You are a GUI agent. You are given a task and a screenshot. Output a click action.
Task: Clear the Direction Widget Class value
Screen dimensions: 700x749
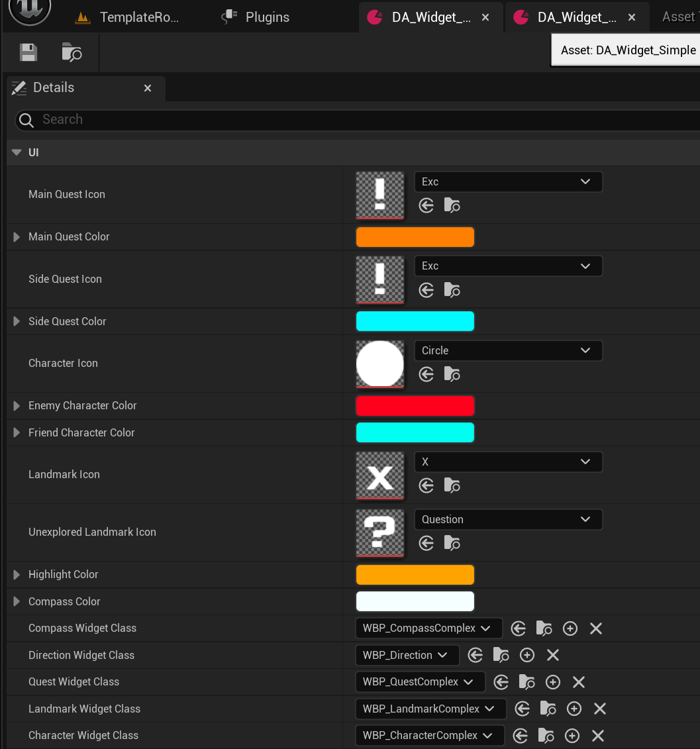[553, 655]
